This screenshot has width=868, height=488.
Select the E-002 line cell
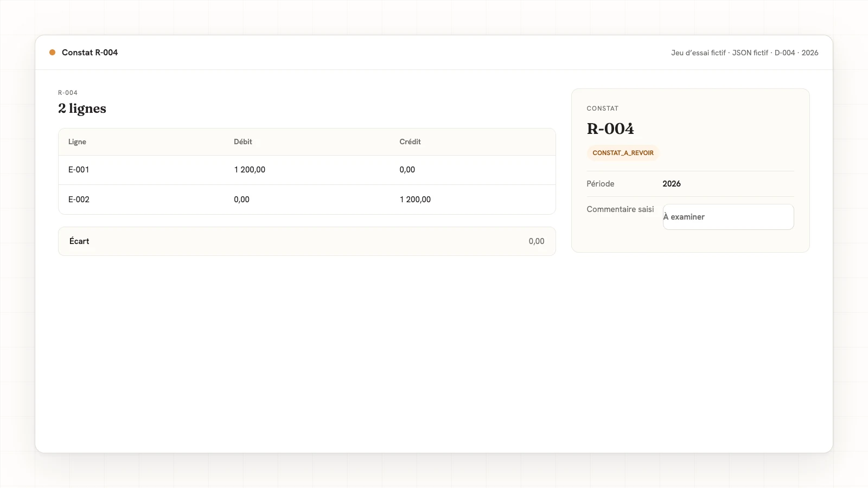pos(79,200)
